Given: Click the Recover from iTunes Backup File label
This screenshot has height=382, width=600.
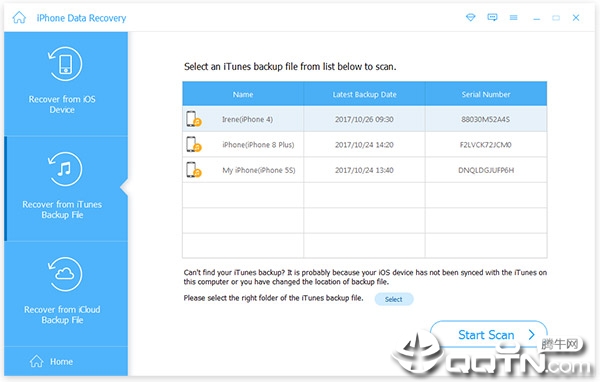Looking at the screenshot, I should [62, 210].
